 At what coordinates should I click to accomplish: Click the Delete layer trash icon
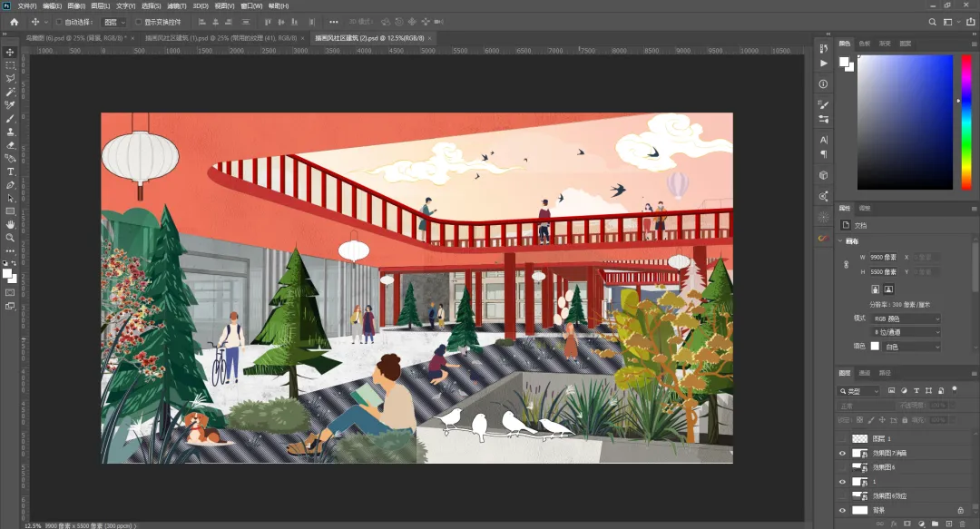[x=962, y=524]
